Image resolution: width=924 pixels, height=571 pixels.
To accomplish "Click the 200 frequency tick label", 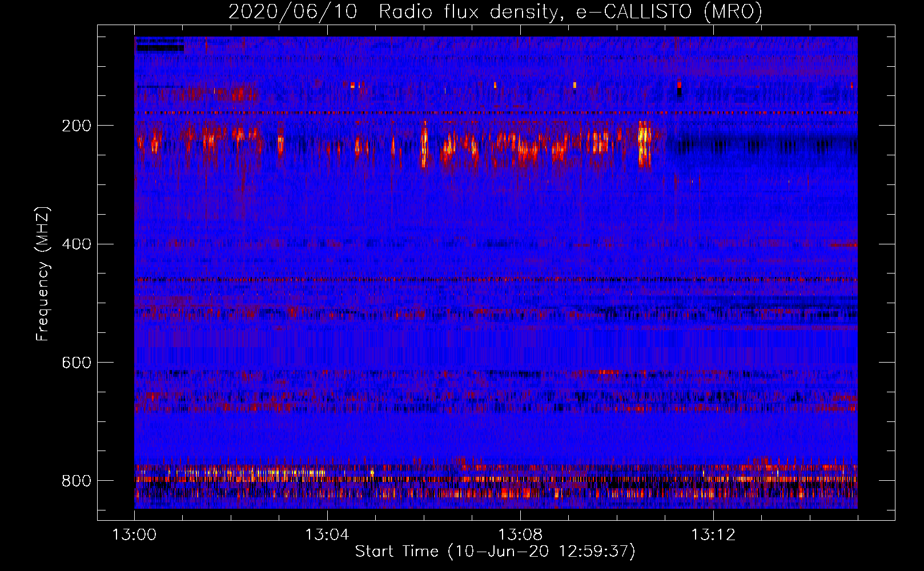I will [x=76, y=126].
